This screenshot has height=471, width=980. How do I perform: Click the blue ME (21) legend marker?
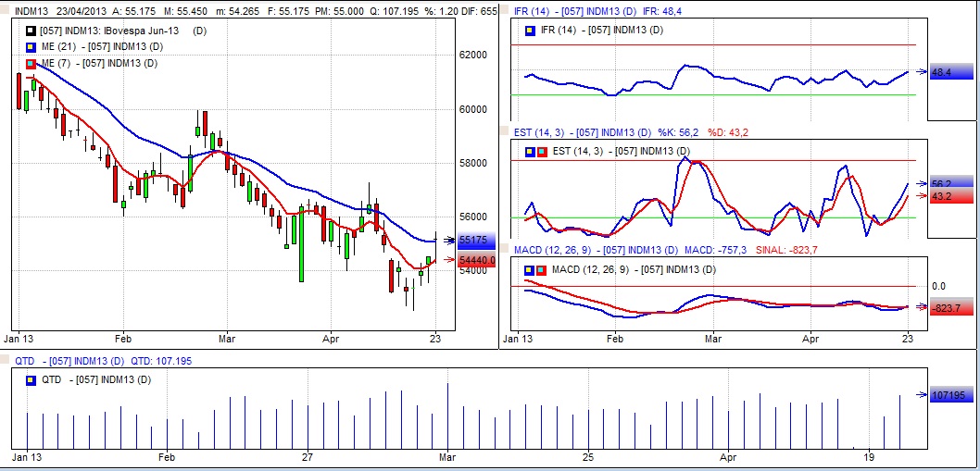pos(31,46)
